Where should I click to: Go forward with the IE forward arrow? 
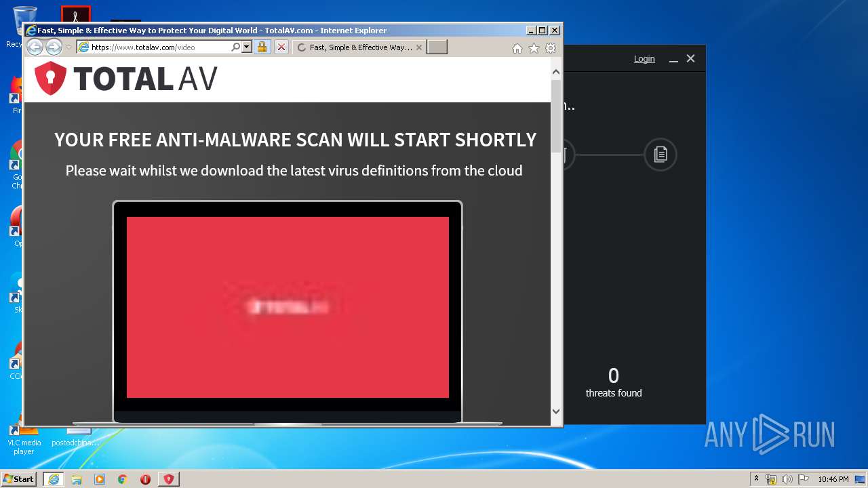pyautogui.click(x=54, y=47)
